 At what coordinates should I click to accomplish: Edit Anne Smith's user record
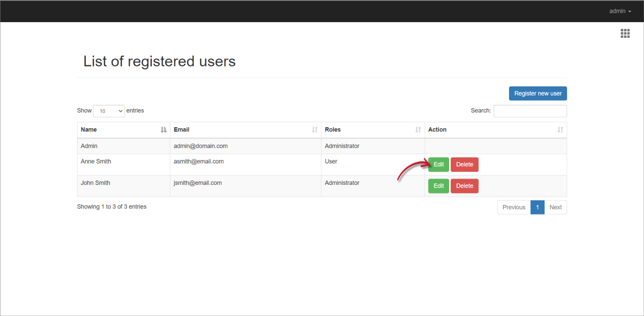438,164
